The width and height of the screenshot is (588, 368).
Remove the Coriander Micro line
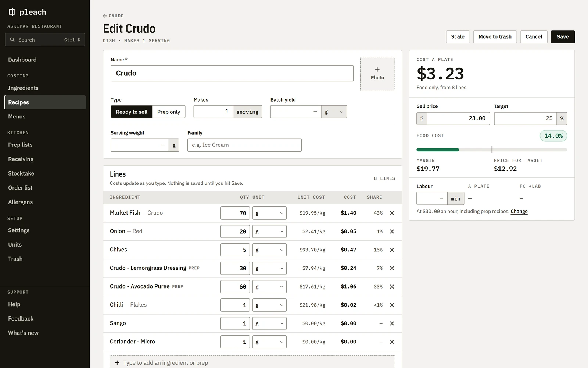pos(392,342)
